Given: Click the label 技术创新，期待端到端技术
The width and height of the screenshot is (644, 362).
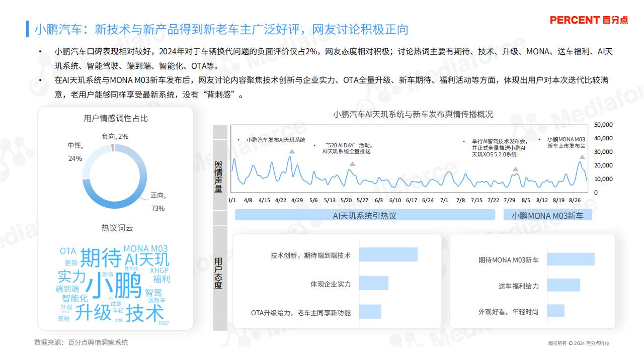Looking at the screenshot, I should pos(310,255).
